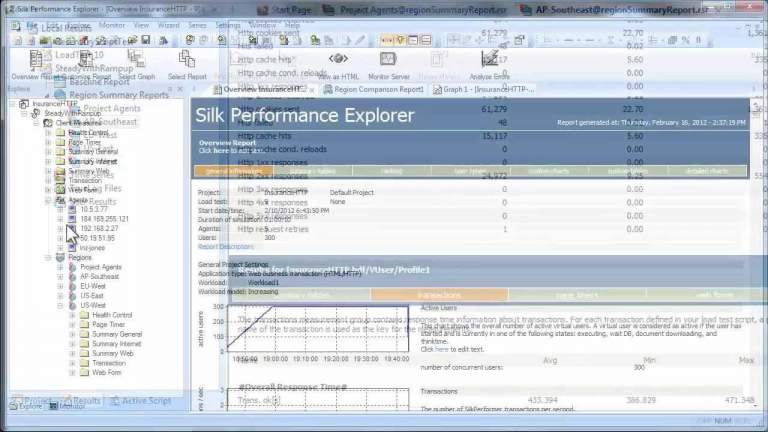Open the Wizard menu
The width and height of the screenshot is (768, 432).
click(168, 25)
